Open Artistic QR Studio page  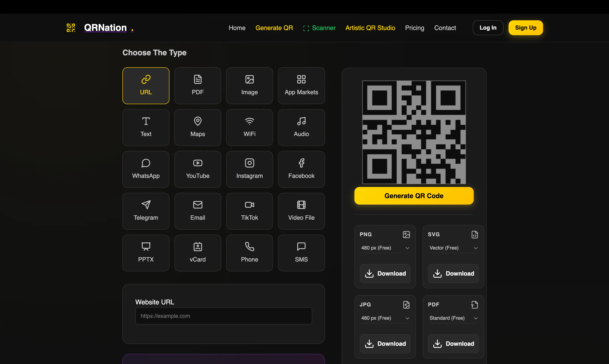[x=370, y=28]
